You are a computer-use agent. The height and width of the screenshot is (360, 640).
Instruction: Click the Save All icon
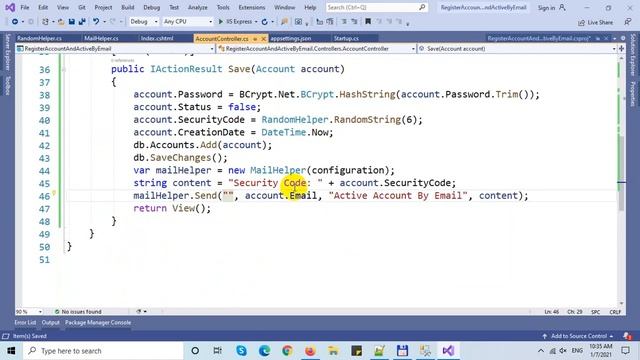[x=82, y=22]
